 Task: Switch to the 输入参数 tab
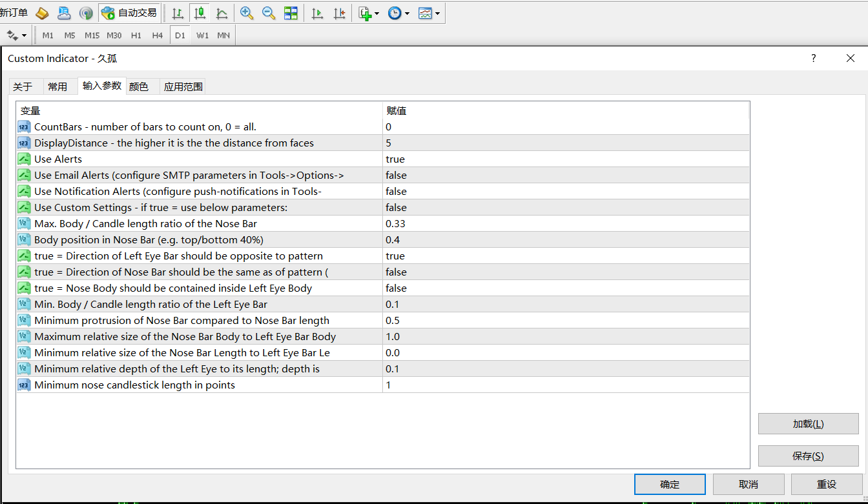coord(102,86)
